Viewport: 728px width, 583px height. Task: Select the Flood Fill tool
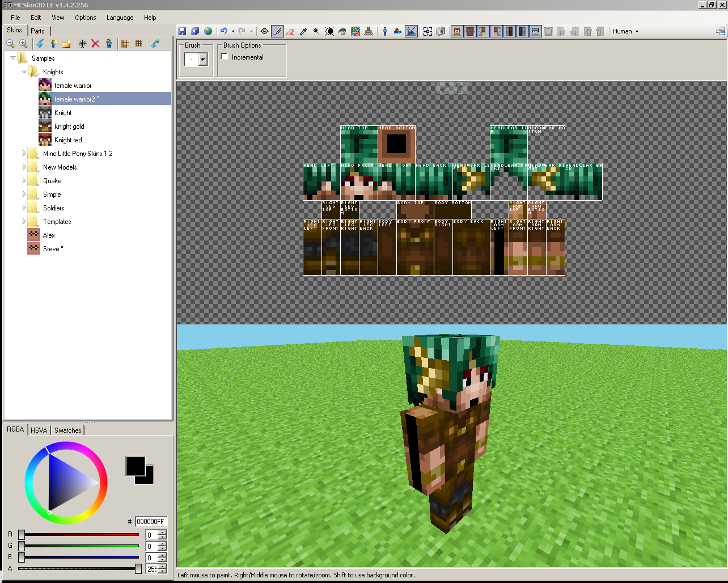[x=342, y=32]
